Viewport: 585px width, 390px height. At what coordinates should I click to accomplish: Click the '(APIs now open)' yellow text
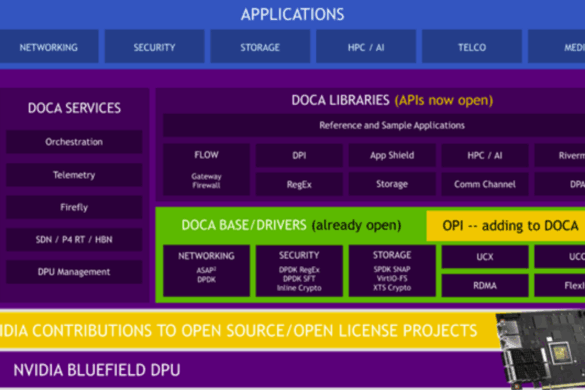point(444,100)
